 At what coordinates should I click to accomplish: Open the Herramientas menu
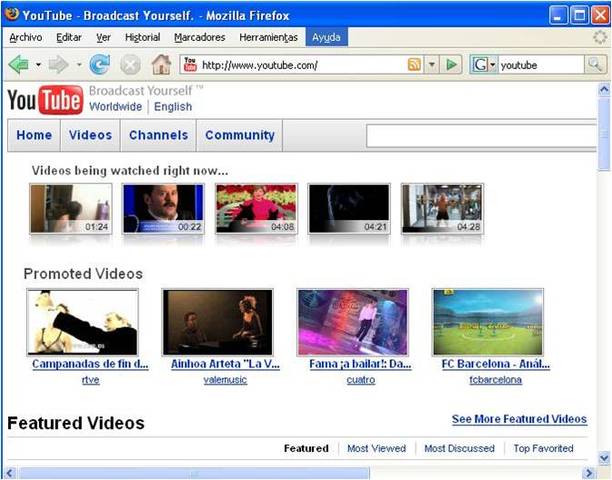269,37
